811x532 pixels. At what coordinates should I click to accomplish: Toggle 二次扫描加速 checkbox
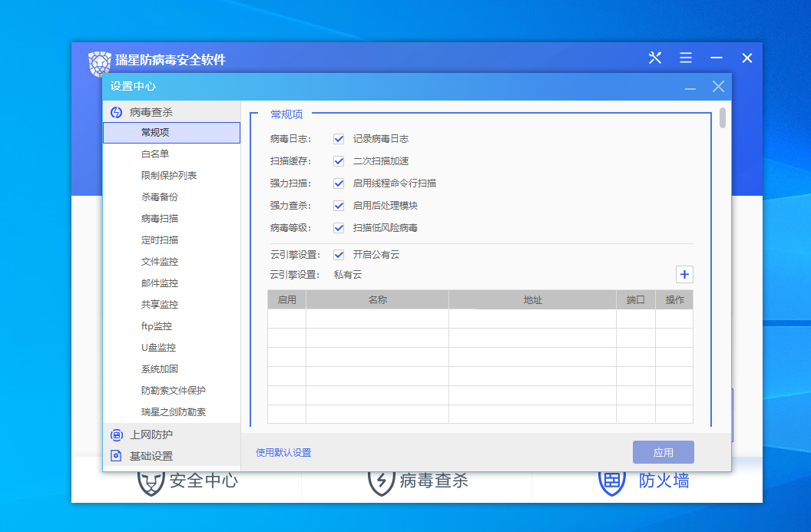tap(339, 161)
